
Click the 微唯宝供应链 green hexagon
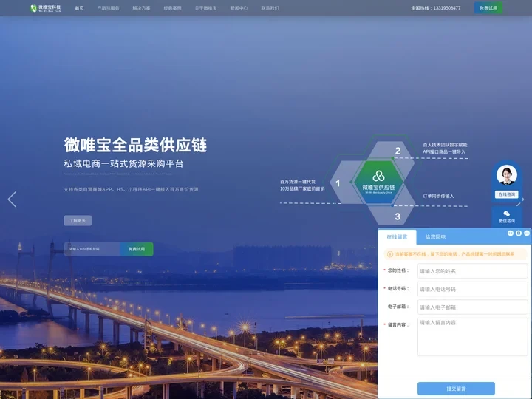click(x=378, y=183)
